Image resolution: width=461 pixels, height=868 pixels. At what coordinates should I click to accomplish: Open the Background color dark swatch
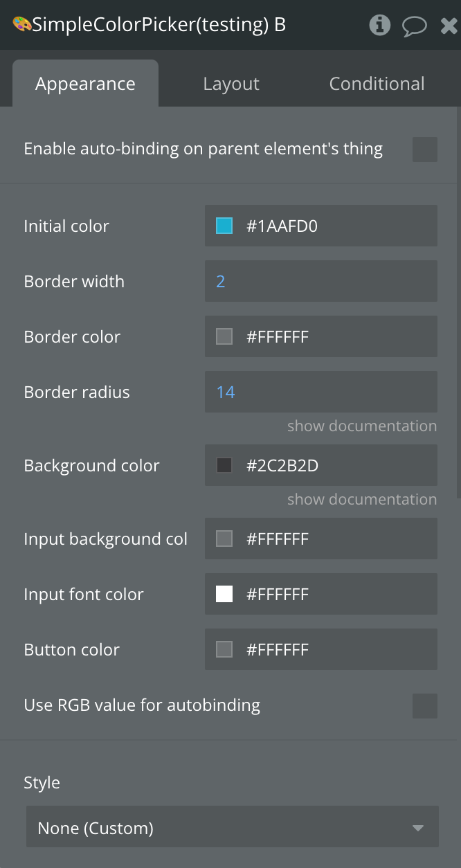point(224,465)
